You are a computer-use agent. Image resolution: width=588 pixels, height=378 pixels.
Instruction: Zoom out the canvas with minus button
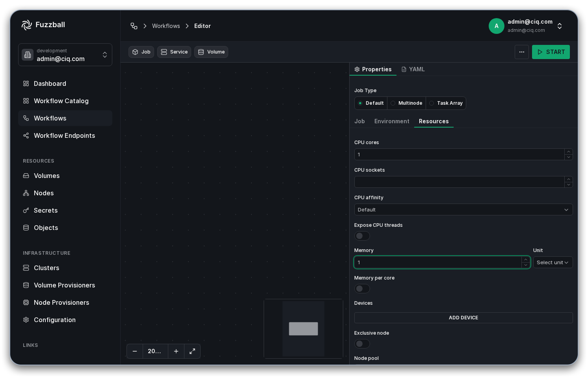(135, 351)
